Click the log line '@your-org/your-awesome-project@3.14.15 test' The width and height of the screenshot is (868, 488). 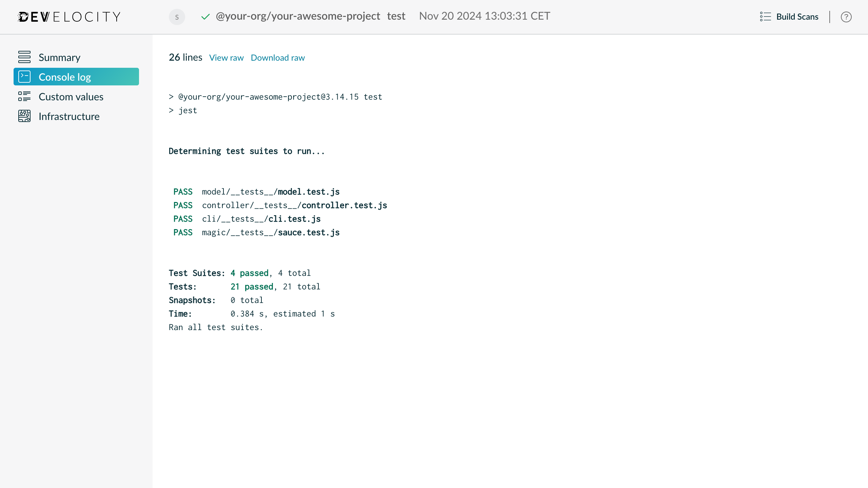pos(275,97)
